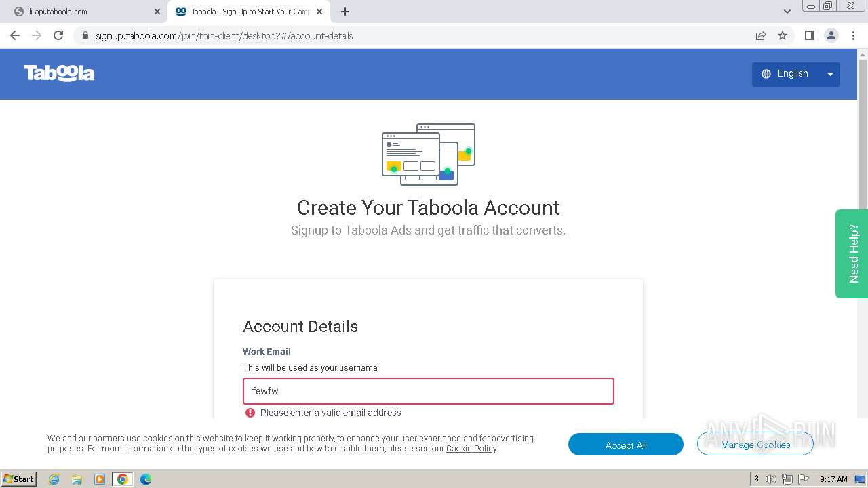This screenshot has width=868, height=488.
Task: Reload the current page
Action: tap(58, 35)
